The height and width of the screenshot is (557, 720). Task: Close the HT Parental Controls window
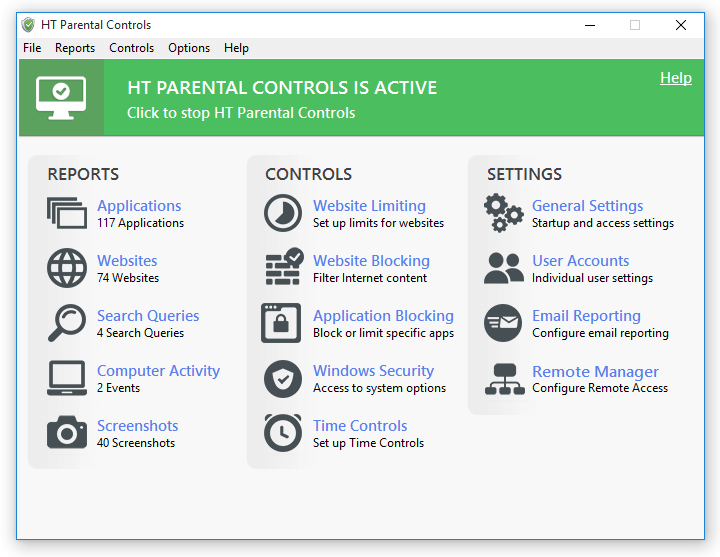click(x=681, y=25)
